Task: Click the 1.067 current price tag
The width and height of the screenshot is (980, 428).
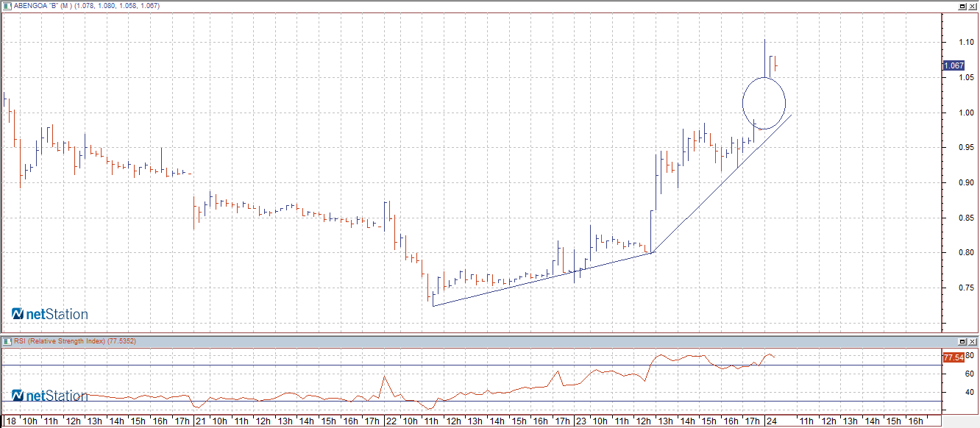Action: click(954, 65)
